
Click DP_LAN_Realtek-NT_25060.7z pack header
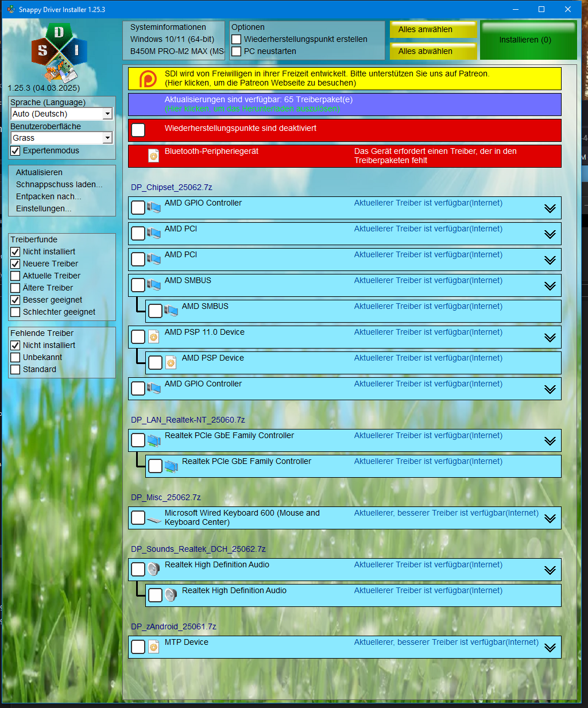pyautogui.click(x=188, y=420)
